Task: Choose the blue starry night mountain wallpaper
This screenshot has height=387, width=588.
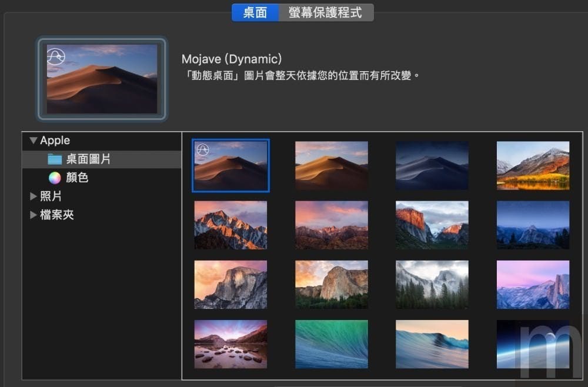Action: [x=533, y=225]
